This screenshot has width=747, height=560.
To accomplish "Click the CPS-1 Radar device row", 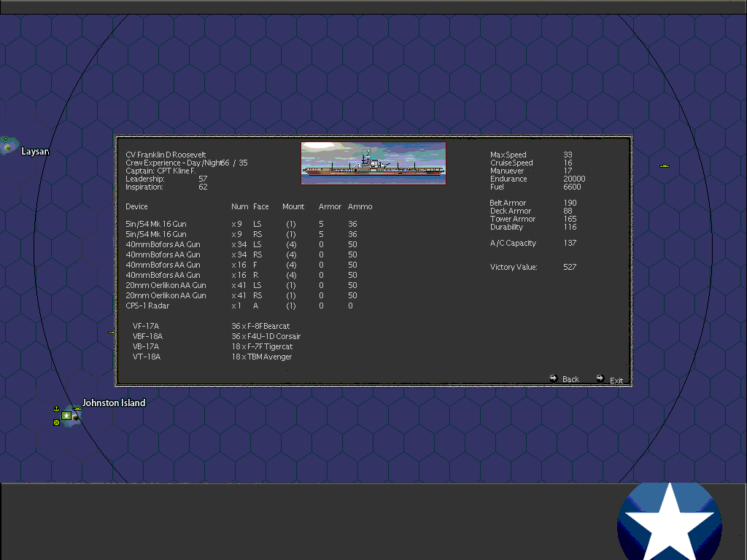I will (x=239, y=306).
